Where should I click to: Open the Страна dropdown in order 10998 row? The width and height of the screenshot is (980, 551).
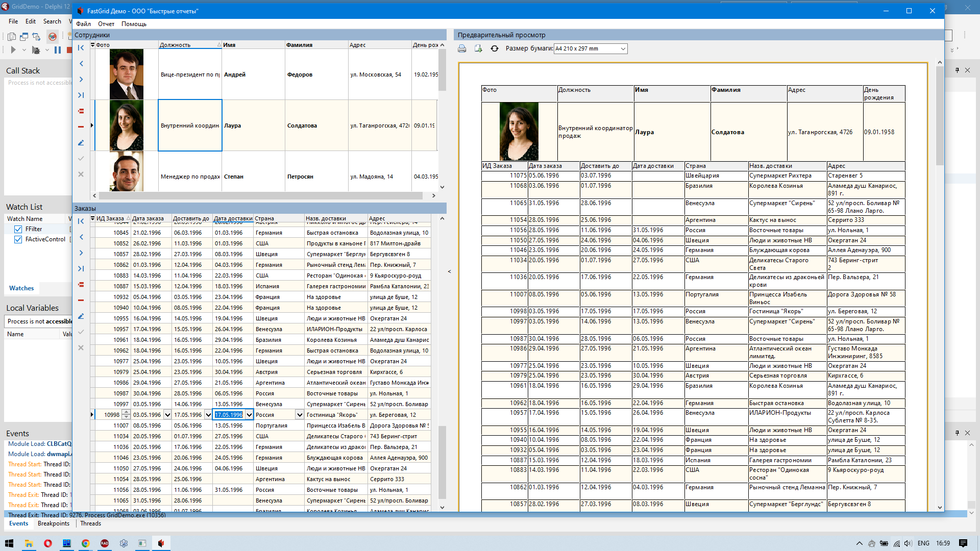coord(300,415)
